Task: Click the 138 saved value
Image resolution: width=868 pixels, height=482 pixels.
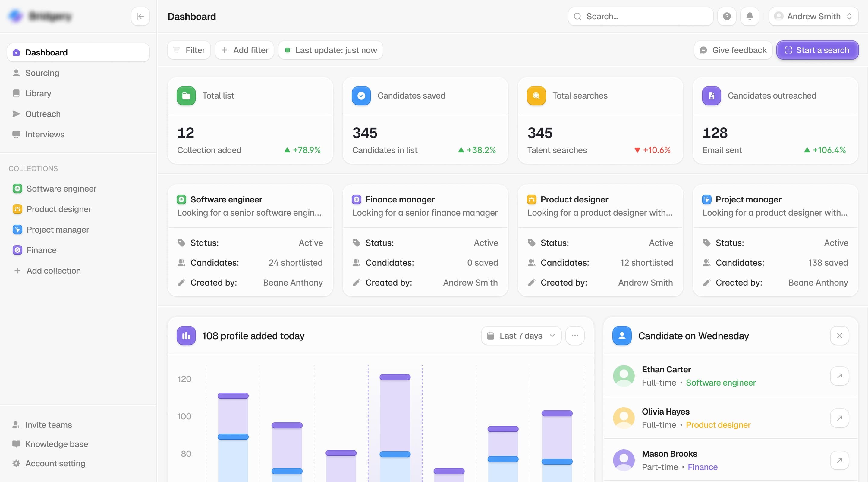Action: [828, 263]
